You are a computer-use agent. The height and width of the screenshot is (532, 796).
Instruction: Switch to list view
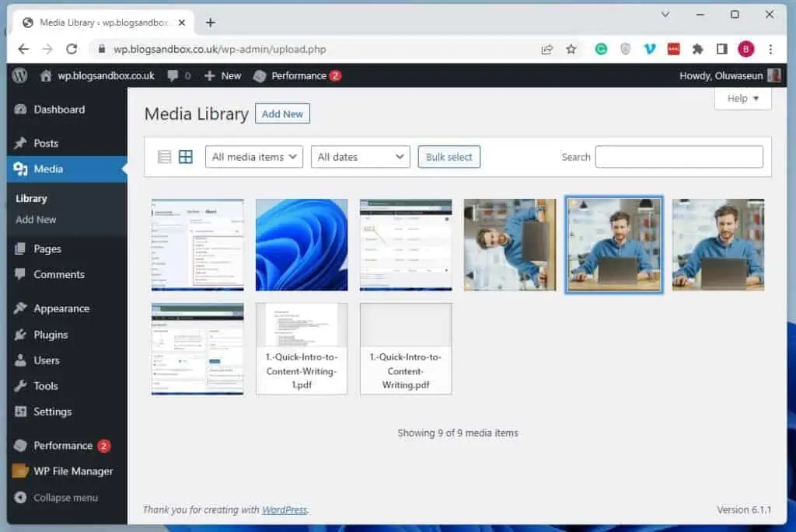point(165,157)
